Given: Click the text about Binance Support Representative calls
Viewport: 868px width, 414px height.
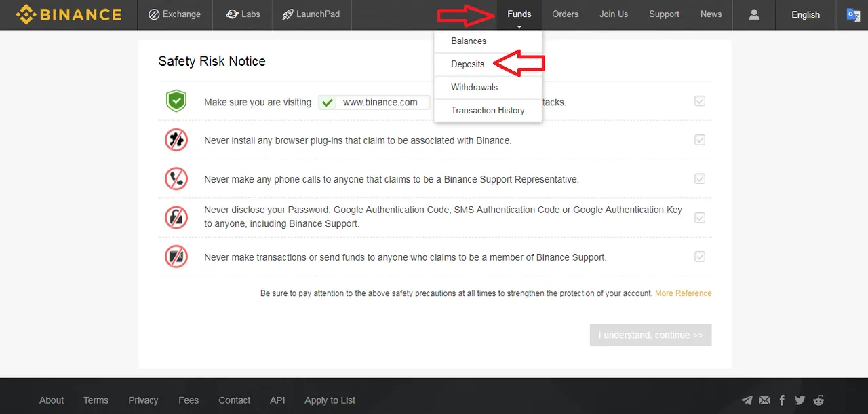Looking at the screenshot, I should (x=391, y=180).
